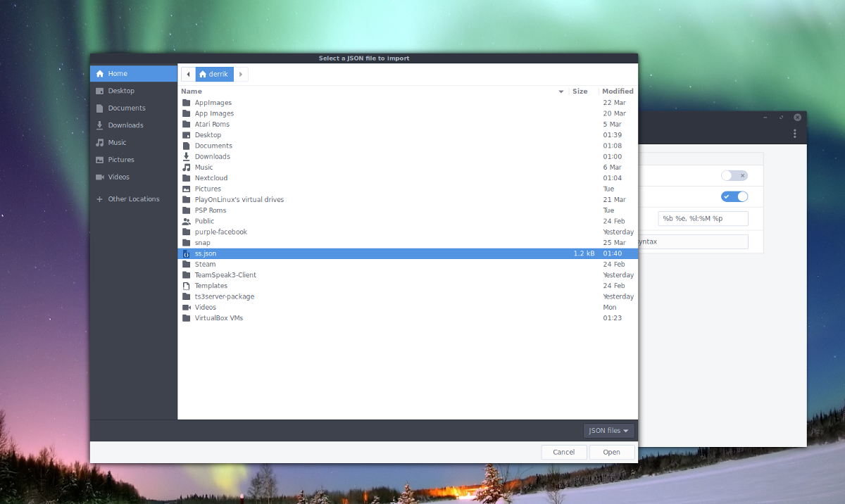845x504 pixels.
Task: Click the Videos sidebar icon
Action: (x=99, y=177)
